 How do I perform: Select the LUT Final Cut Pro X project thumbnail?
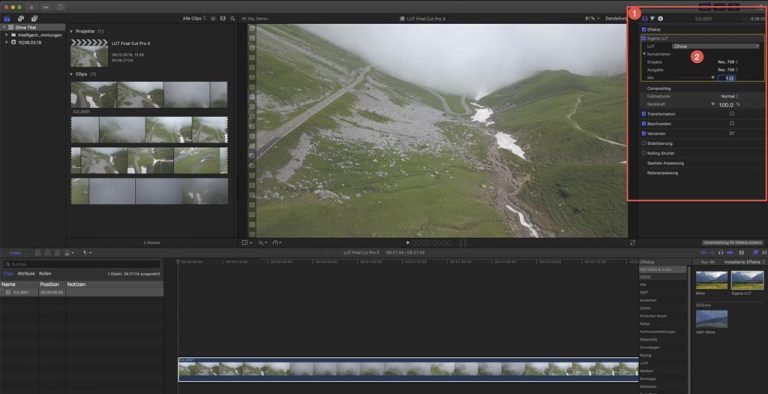click(x=89, y=53)
